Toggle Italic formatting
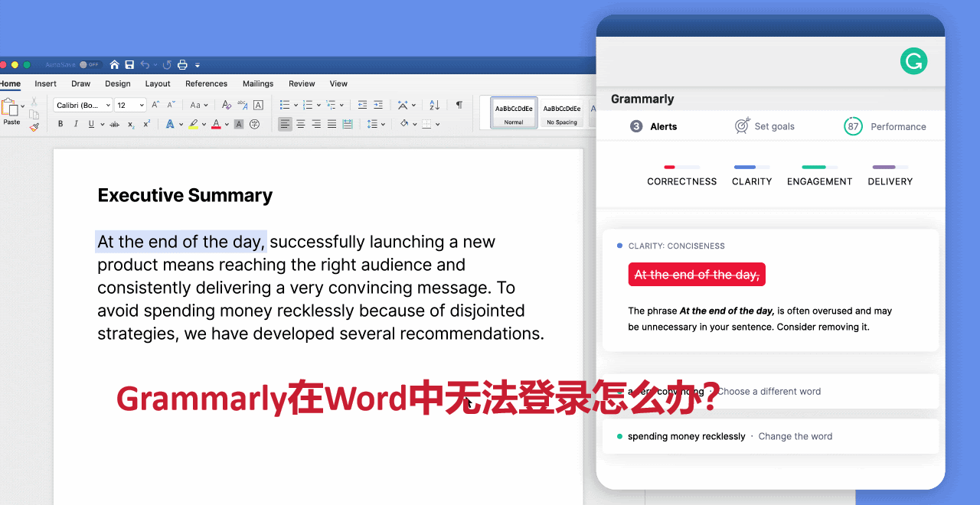Screen dimensions: 980x505 (x=76, y=124)
